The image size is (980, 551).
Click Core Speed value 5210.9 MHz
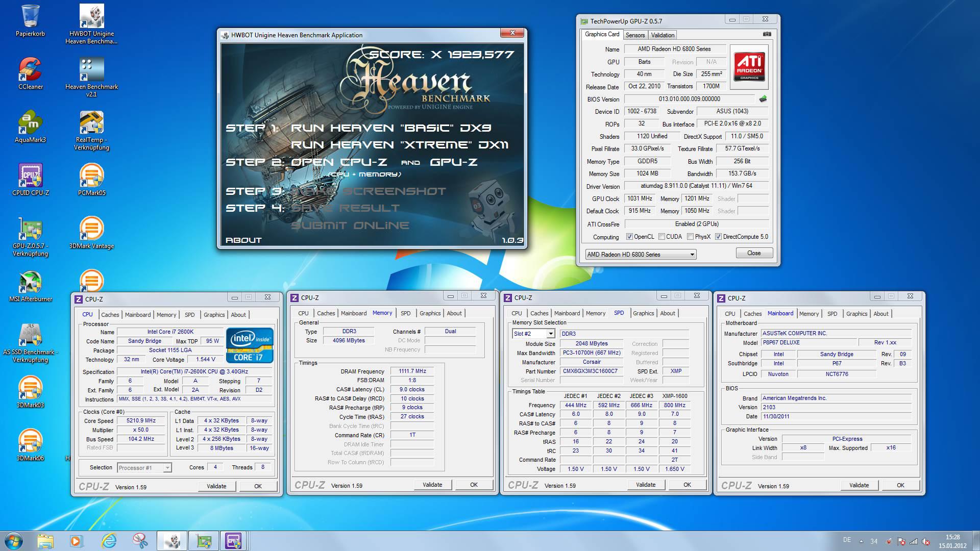click(x=141, y=421)
